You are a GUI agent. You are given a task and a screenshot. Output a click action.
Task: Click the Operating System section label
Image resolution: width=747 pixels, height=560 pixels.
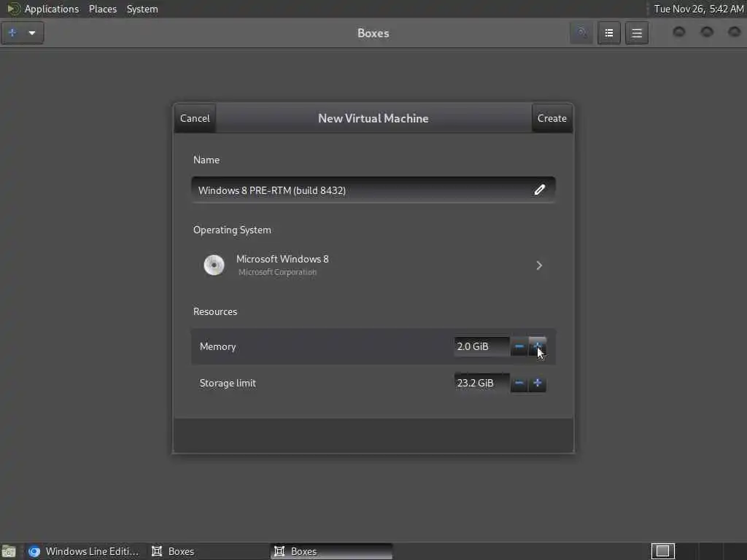pyautogui.click(x=232, y=230)
